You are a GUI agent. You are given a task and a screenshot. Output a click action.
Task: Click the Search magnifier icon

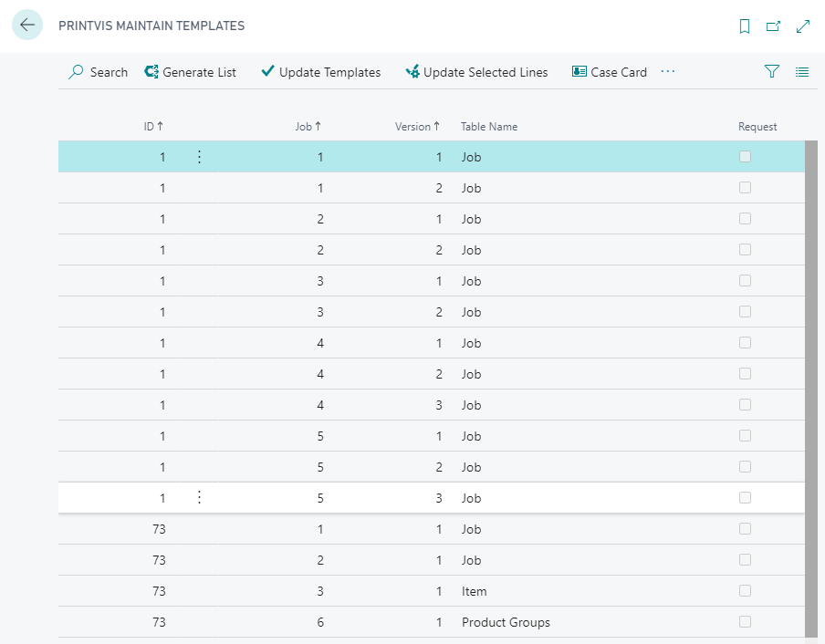[76, 72]
